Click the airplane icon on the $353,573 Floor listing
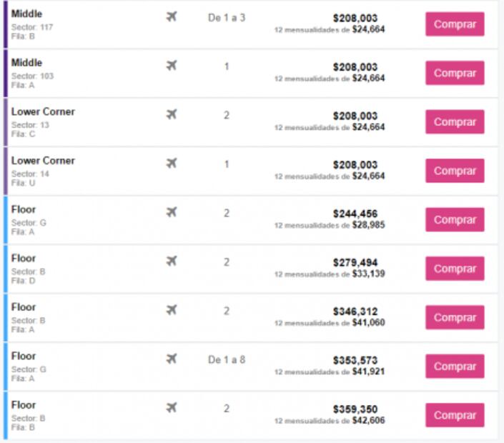This screenshot has height=443, width=504. click(171, 359)
